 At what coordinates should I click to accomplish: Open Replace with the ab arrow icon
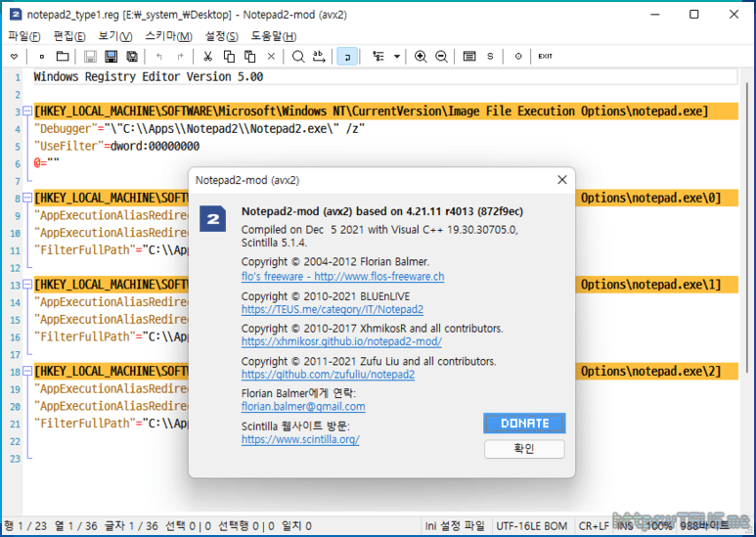(319, 57)
